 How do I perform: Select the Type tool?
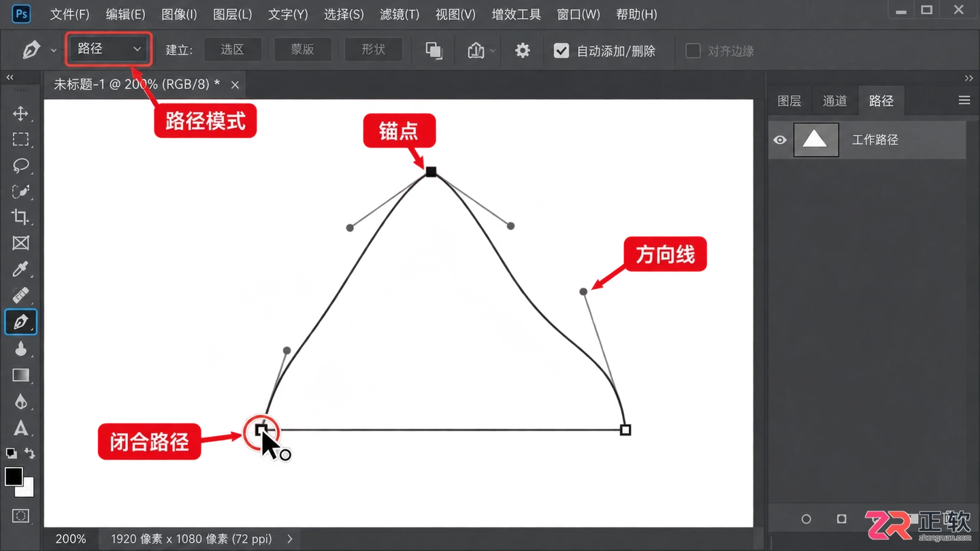20,428
